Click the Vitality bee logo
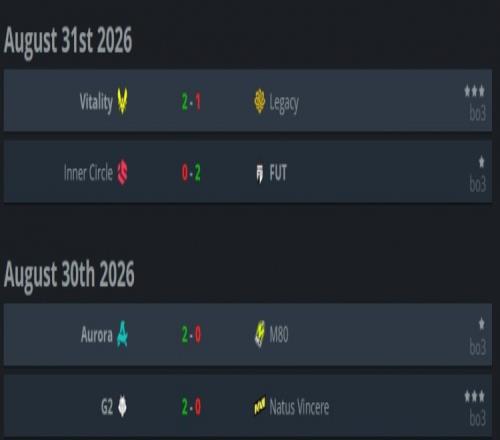The width and height of the screenshot is (500, 440). [122, 101]
